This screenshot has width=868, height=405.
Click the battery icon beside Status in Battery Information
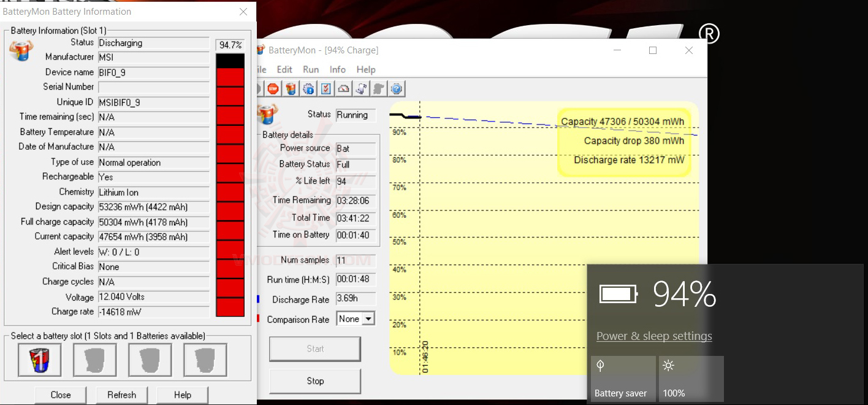click(21, 50)
